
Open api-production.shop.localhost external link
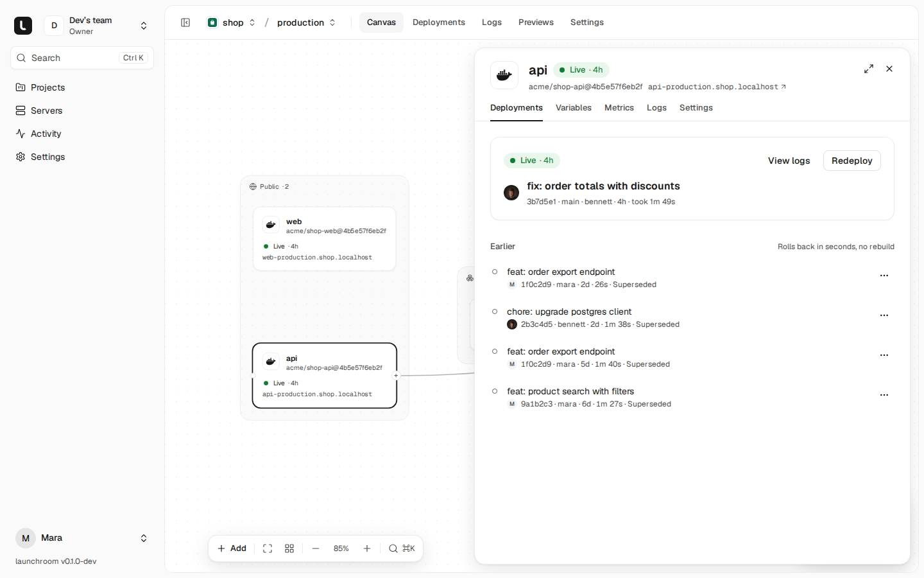[717, 87]
